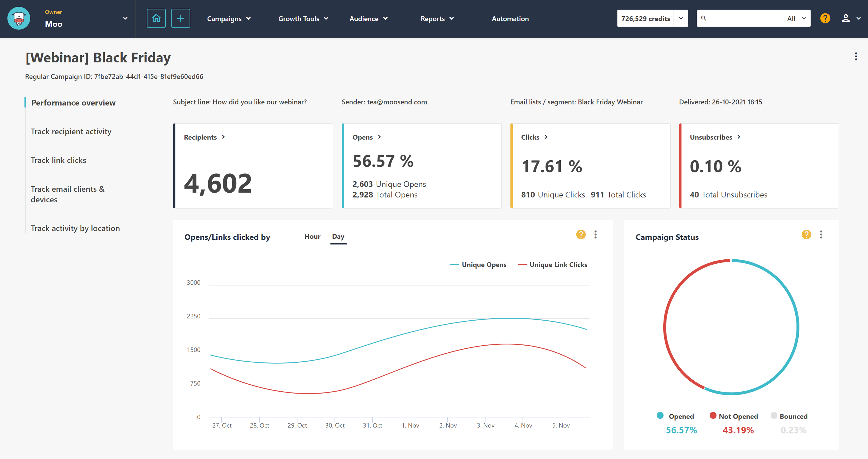Image resolution: width=868 pixels, height=459 pixels.
Task: Click the Performance overview sidebar link
Action: click(74, 102)
